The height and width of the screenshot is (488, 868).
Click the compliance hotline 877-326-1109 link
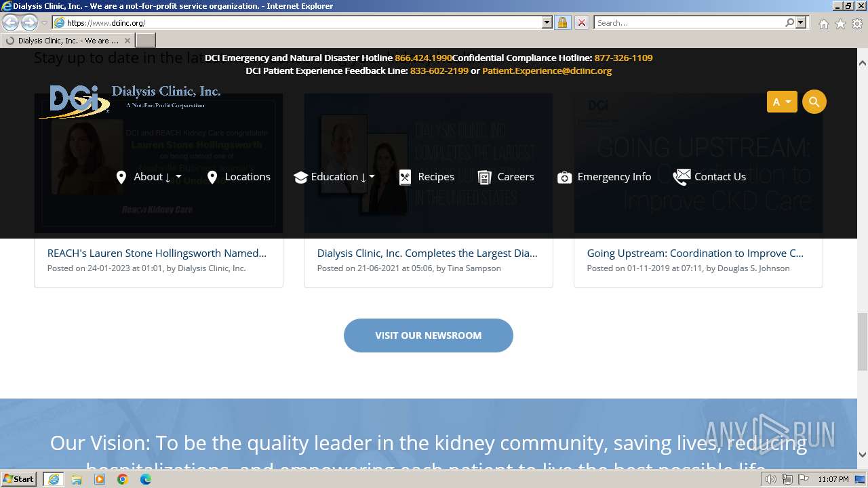[x=623, y=58]
